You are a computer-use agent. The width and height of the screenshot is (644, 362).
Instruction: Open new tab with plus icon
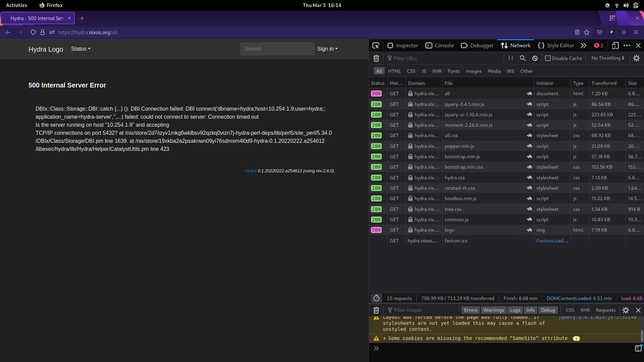point(82,18)
